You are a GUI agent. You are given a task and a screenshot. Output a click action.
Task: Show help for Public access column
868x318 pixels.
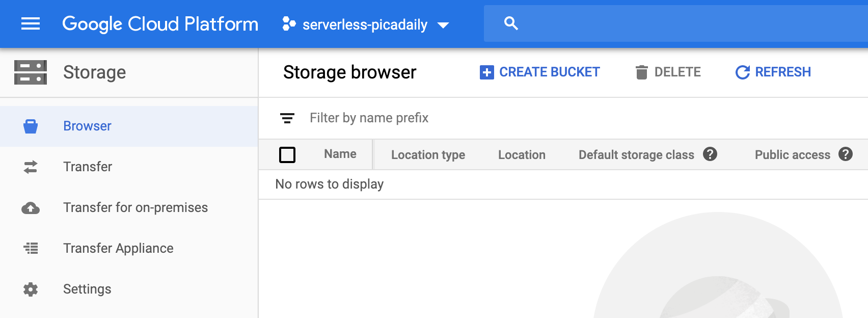[x=846, y=154]
